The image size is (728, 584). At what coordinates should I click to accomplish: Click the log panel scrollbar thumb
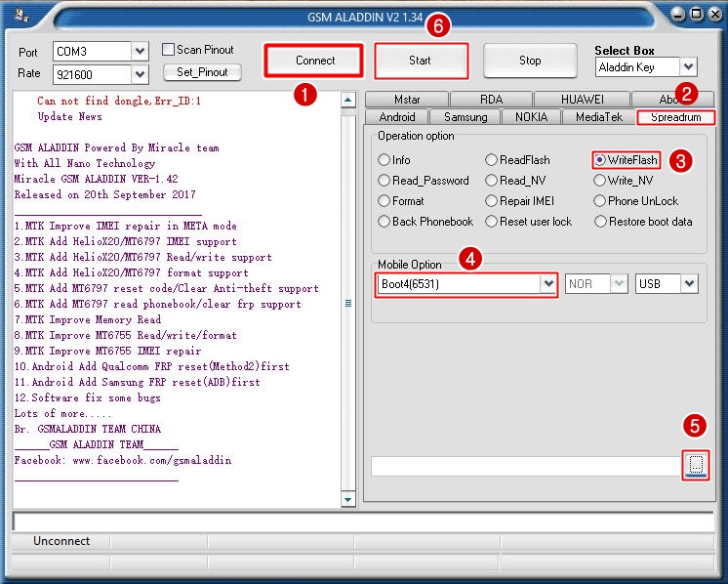348,303
